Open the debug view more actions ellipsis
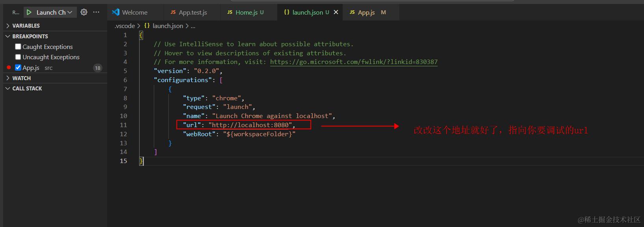 pos(96,12)
